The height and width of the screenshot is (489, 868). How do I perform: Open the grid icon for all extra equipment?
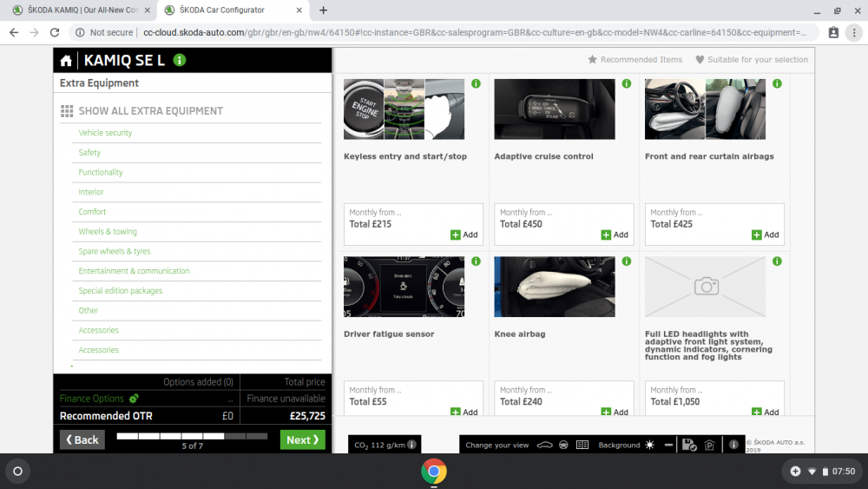[x=67, y=111]
